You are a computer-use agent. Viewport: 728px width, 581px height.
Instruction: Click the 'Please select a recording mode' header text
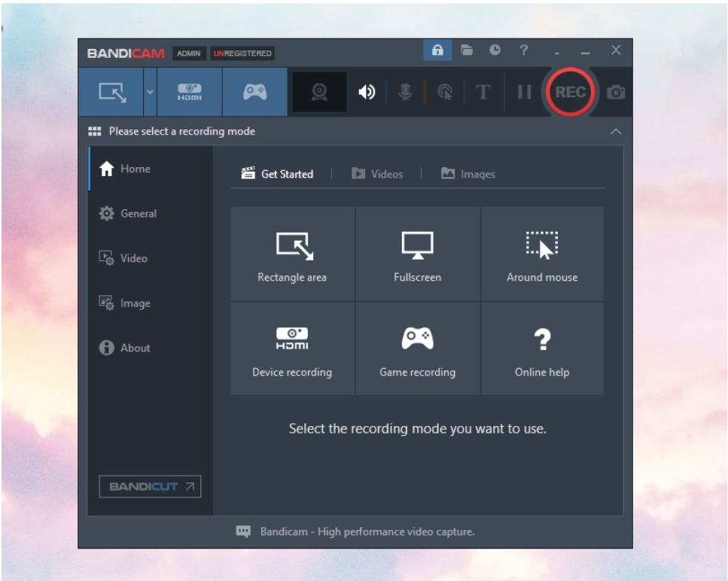pos(182,132)
